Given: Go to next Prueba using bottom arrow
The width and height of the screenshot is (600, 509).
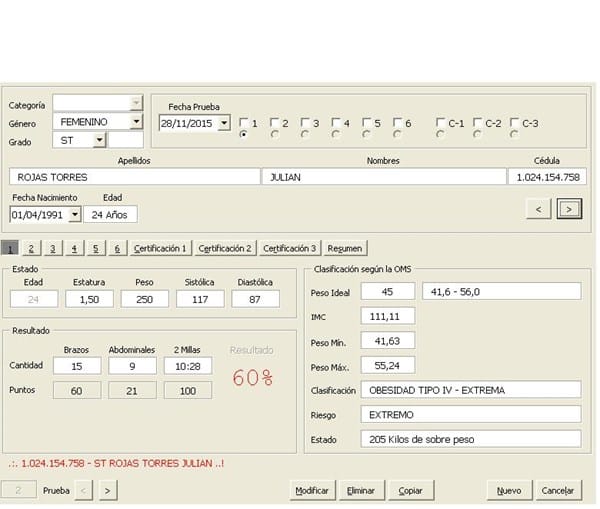Looking at the screenshot, I should tap(108, 490).
